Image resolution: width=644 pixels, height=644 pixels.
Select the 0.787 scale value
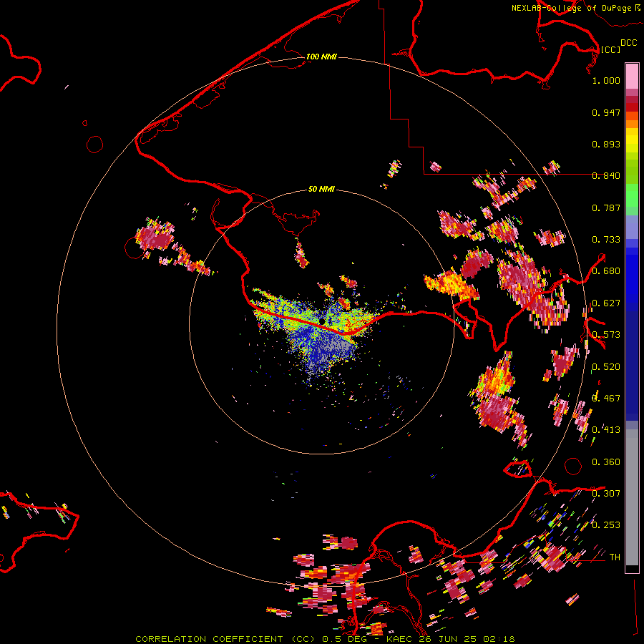click(x=606, y=208)
